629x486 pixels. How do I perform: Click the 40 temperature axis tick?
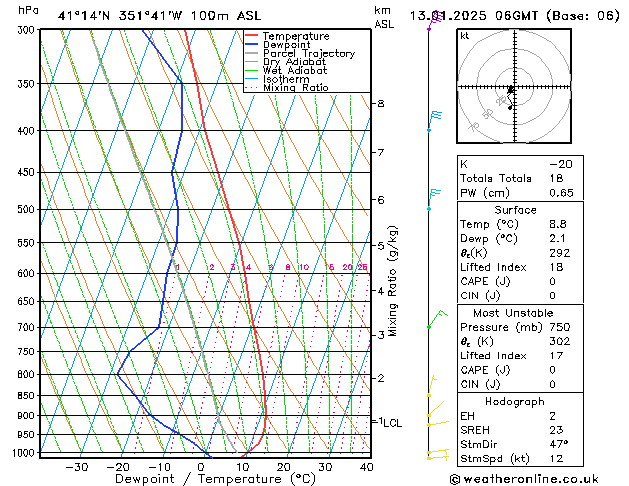[367, 467]
